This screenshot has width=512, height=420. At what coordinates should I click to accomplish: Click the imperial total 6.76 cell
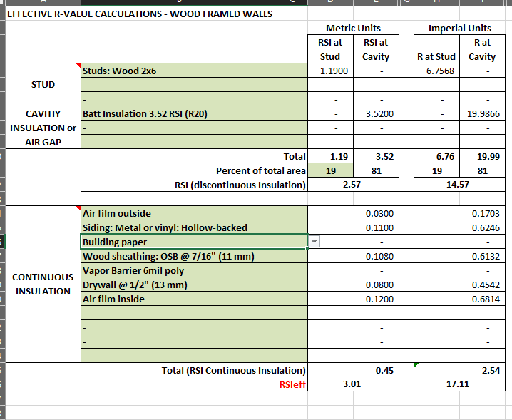tap(436, 156)
